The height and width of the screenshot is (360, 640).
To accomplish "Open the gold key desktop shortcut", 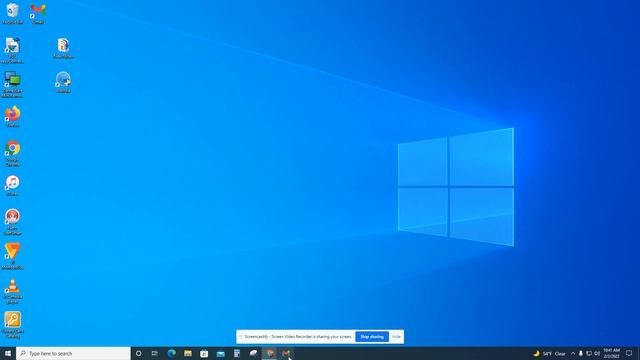I will coord(13,325).
